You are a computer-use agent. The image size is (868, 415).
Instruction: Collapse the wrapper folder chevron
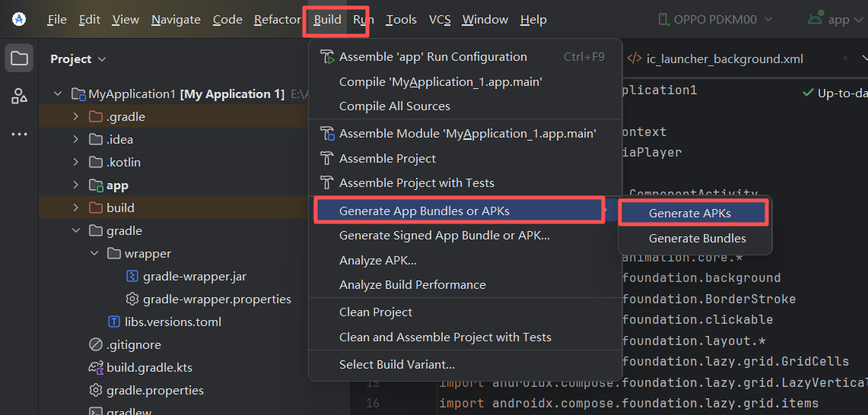tap(94, 253)
